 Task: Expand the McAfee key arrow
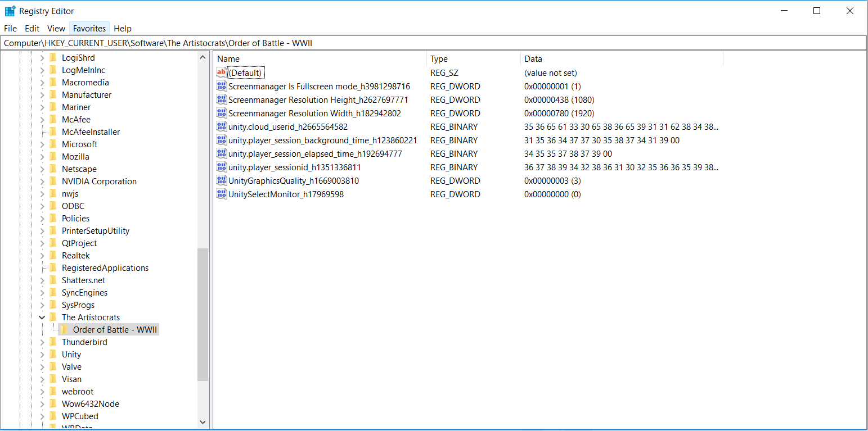point(42,119)
